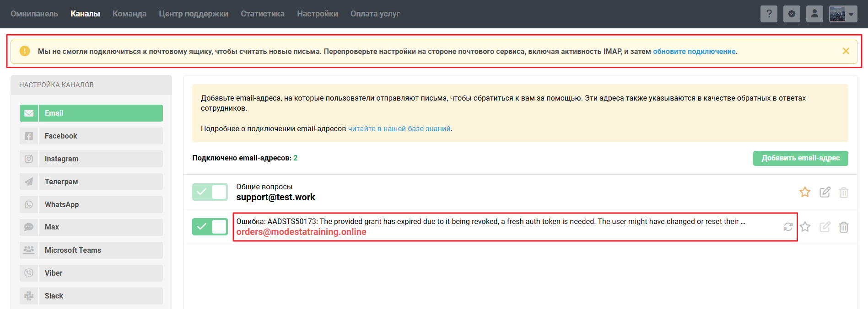Select the Max channel
The width and height of the screenshot is (868, 309).
pos(91,227)
